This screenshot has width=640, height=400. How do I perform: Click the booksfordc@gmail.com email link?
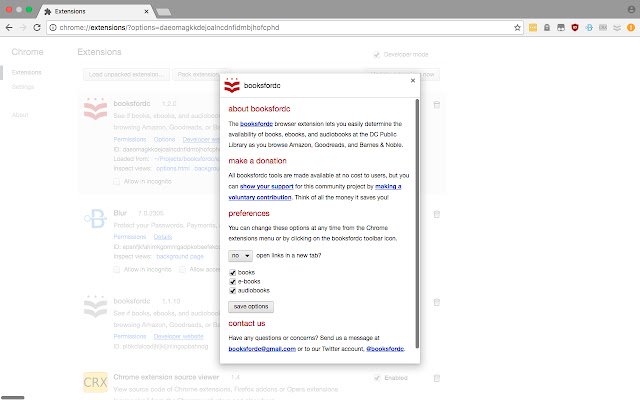pyautogui.click(x=262, y=349)
